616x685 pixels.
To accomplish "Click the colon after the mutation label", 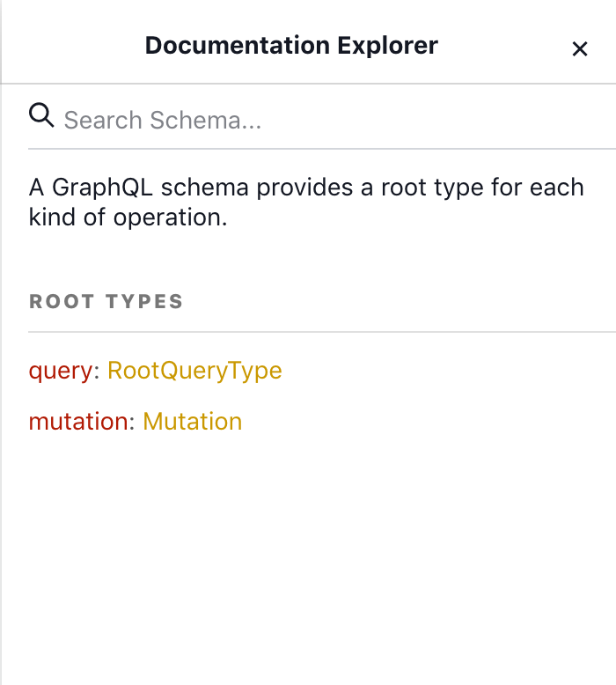I will point(132,423).
